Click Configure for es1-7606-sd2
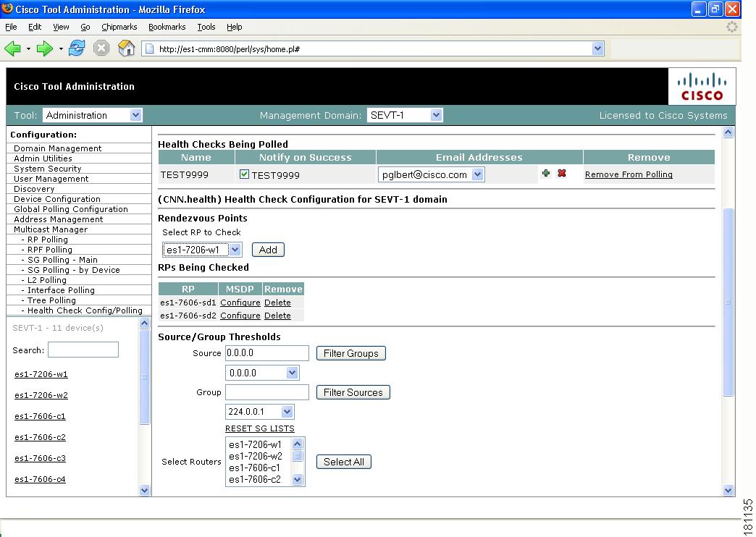The image size is (756, 537). (x=240, y=316)
